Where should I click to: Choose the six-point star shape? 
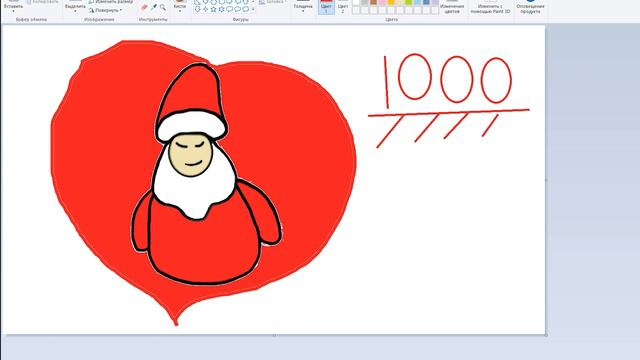click(x=222, y=9)
